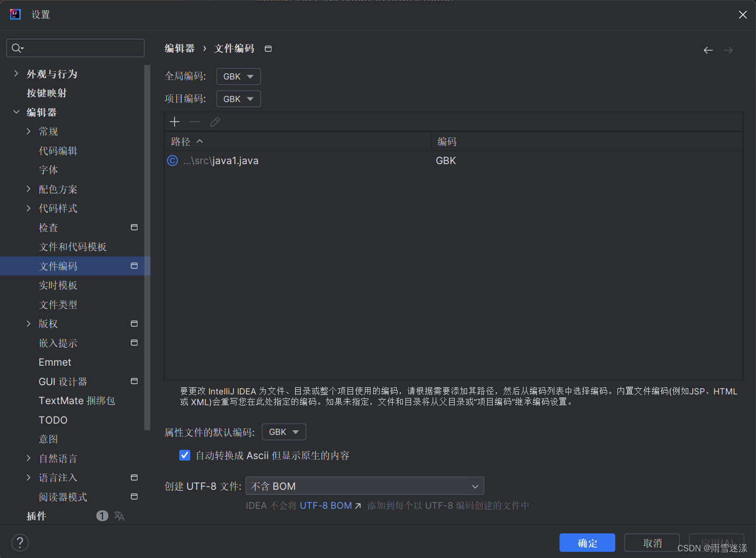The height and width of the screenshot is (558, 756).
Task: Open the 全局编码 GBK dropdown
Action: click(x=238, y=76)
